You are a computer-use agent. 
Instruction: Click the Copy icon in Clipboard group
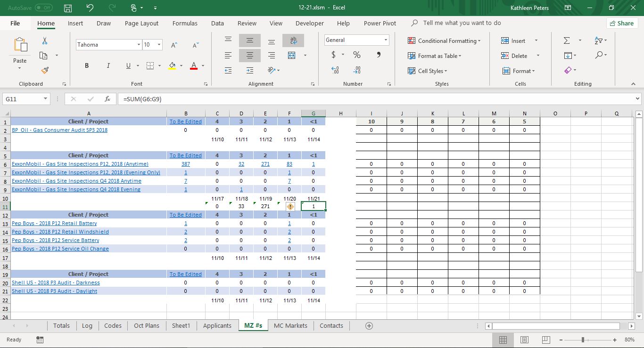point(43,56)
